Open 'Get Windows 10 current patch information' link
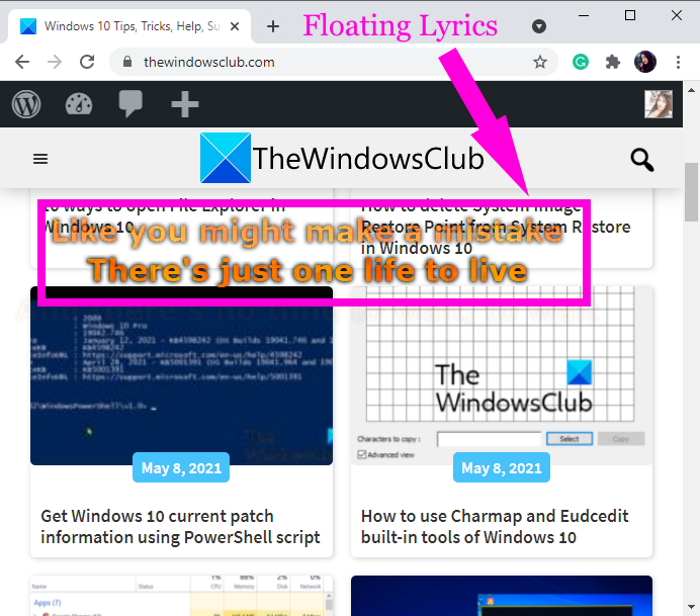The width and height of the screenshot is (700, 616). point(180,527)
